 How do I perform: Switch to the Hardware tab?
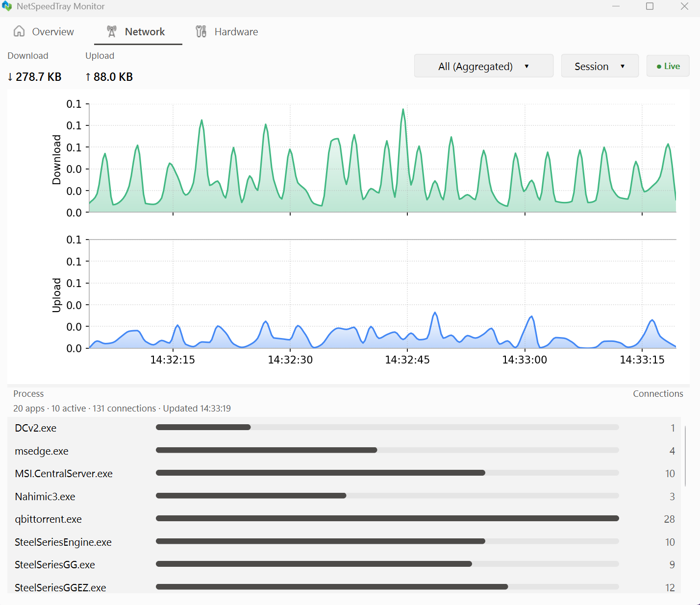pyautogui.click(x=227, y=32)
